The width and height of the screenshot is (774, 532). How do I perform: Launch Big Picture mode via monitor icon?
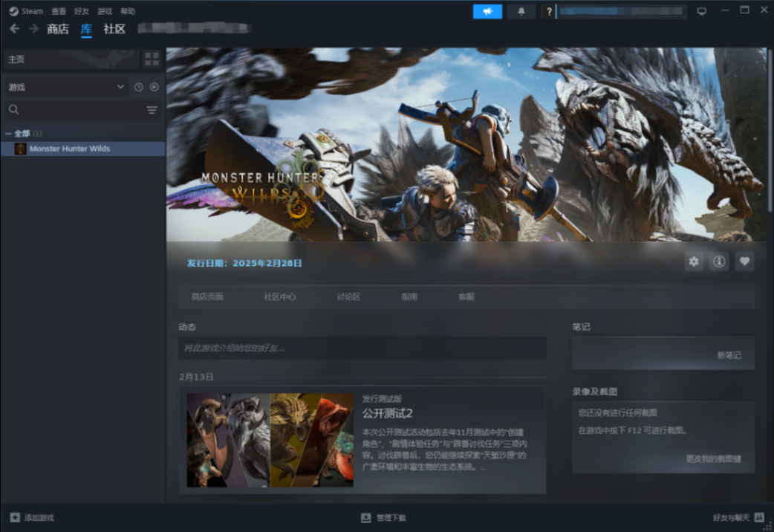coord(701,11)
